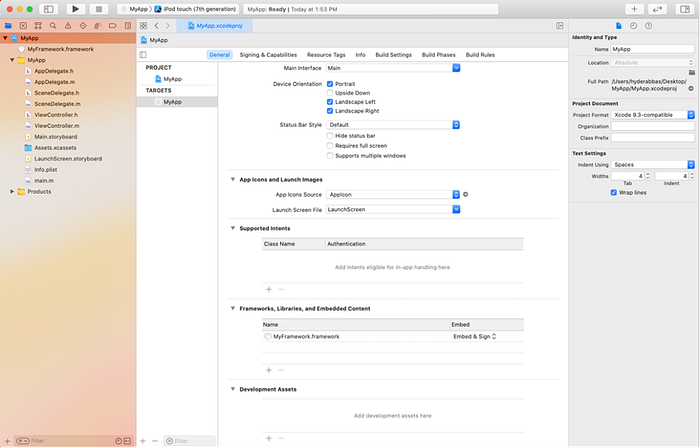Open the App Icons Source dropdown
Viewport: 700px width, 448px height.
tap(393, 195)
